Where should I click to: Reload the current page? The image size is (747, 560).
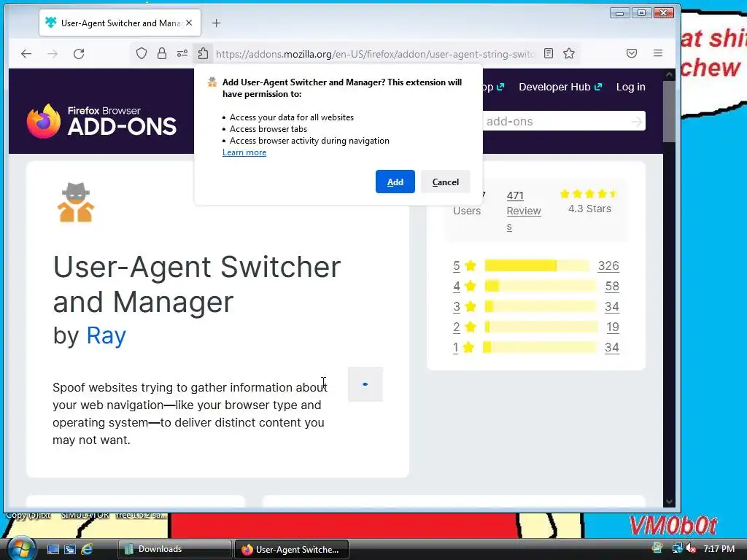79,54
